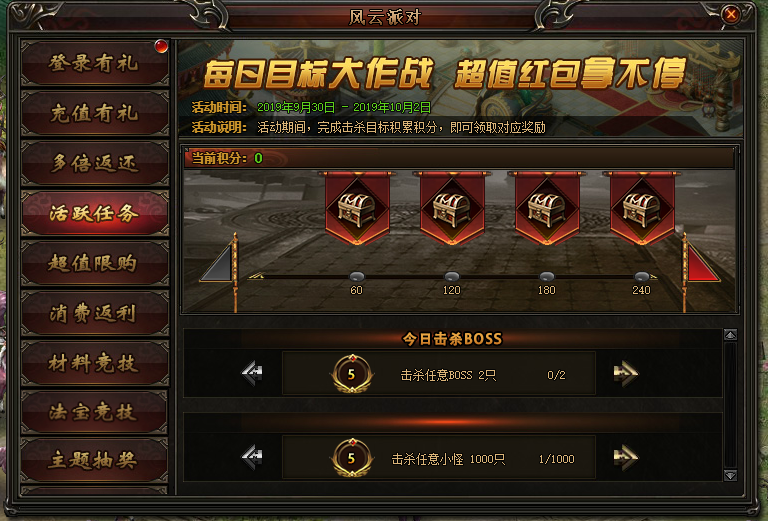Click the scrollbar down arrow in task list

point(730,475)
